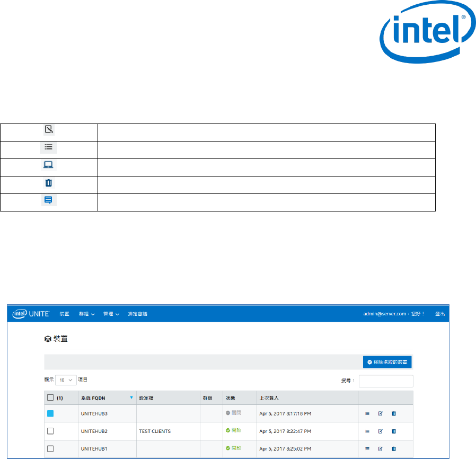This screenshot has height=459, width=476.
Task: Click the 移除選取的裝置 button
Action: 387,362
